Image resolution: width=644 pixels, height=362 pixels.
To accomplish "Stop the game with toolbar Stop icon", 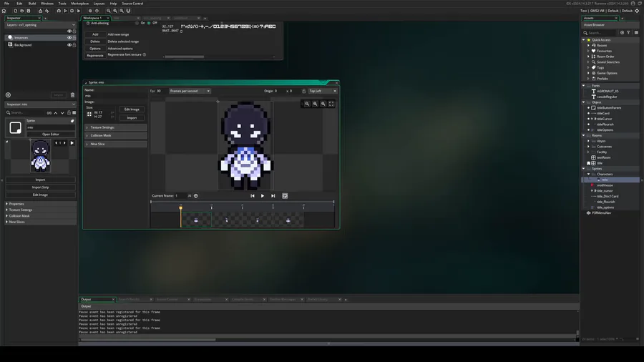I will pos(72,11).
